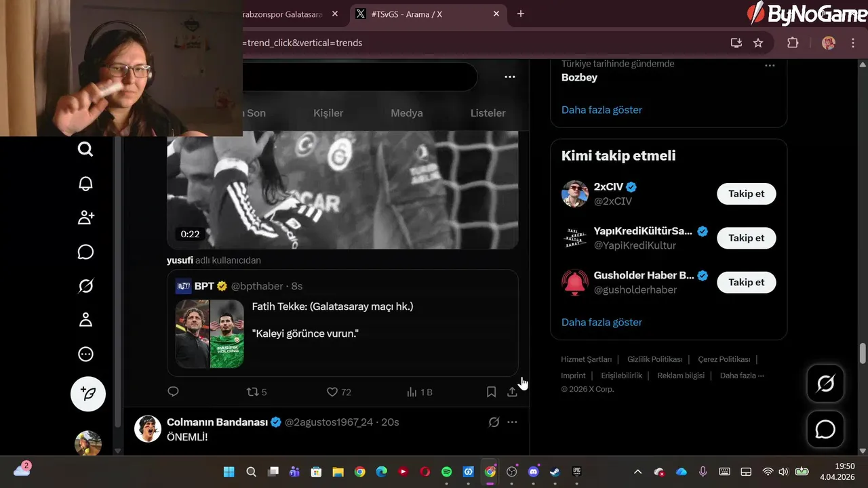Select the #TSvGS - Arama browser tab
Image resolution: width=868 pixels, height=488 pixels.
coord(427,14)
